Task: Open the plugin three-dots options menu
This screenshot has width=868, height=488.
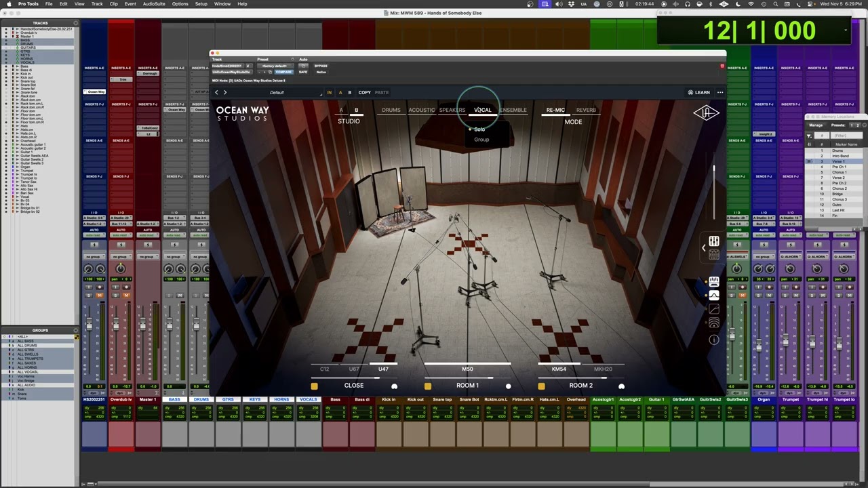Action: 720,92
